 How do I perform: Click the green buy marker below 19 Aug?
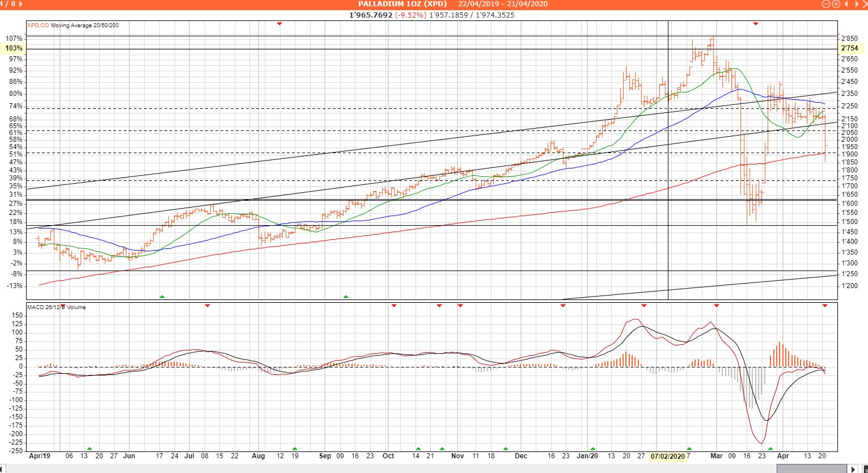pos(294,449)
